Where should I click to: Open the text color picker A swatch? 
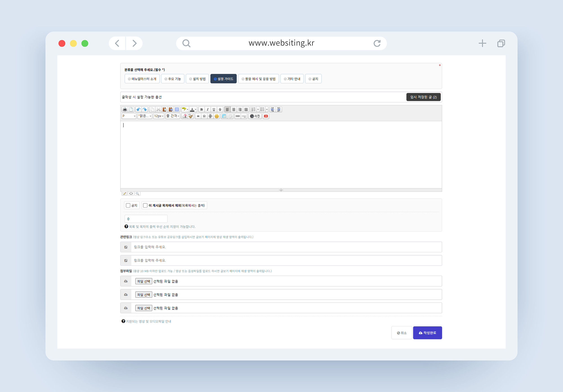point(192,110)
